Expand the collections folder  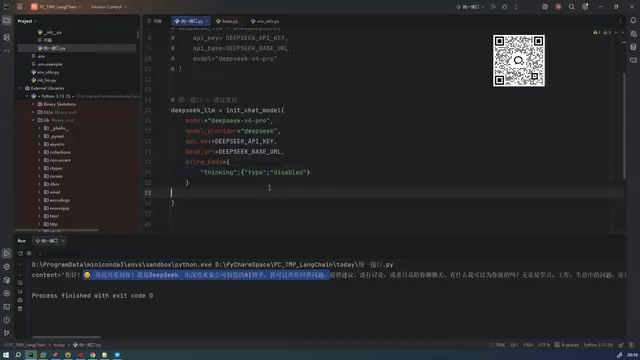(40, 152)
